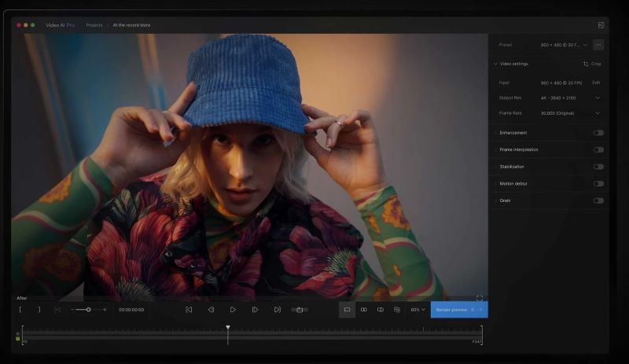Step back one frame
The height and width of the screenshot is (364, 629).
211,310
